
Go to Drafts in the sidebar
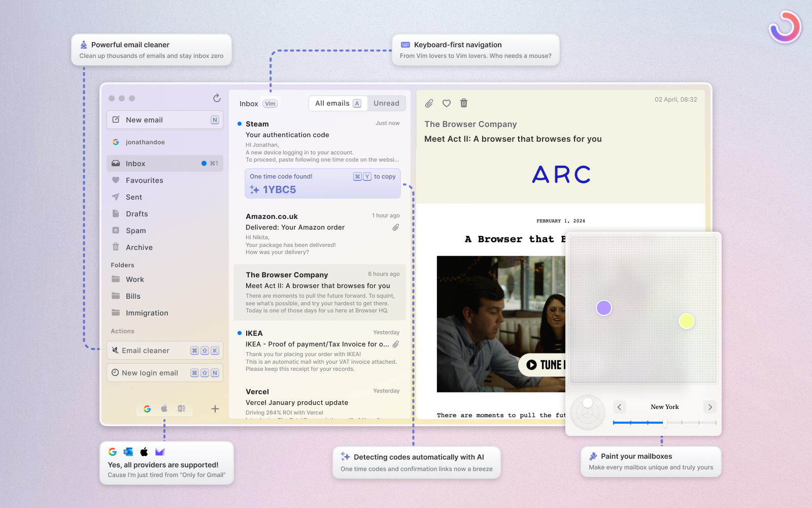(x=165, y=214)
